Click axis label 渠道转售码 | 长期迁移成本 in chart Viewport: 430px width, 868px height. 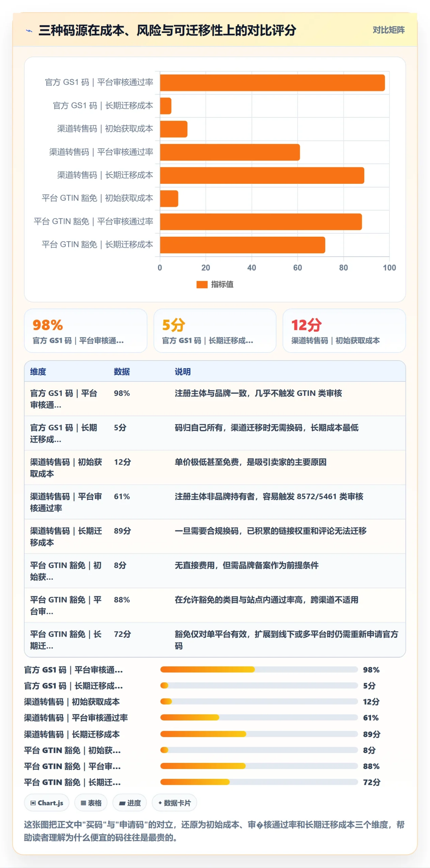(105, 175)
